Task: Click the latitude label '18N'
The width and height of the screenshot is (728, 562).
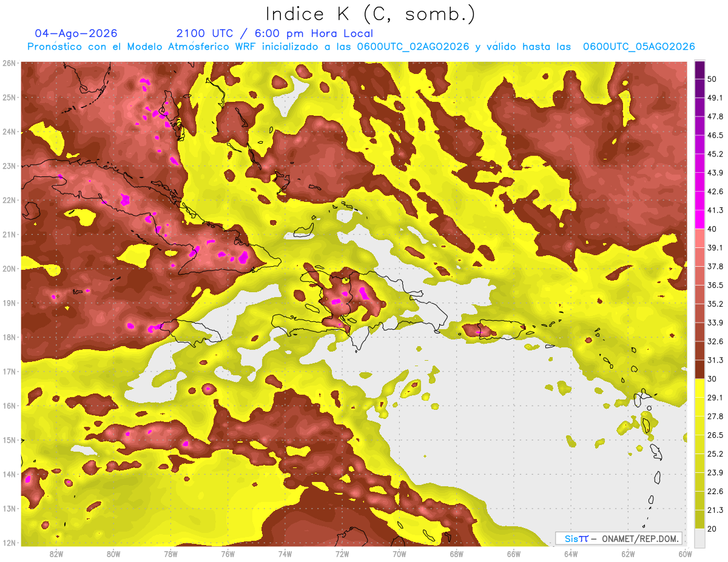Action: tap(9, 337)
